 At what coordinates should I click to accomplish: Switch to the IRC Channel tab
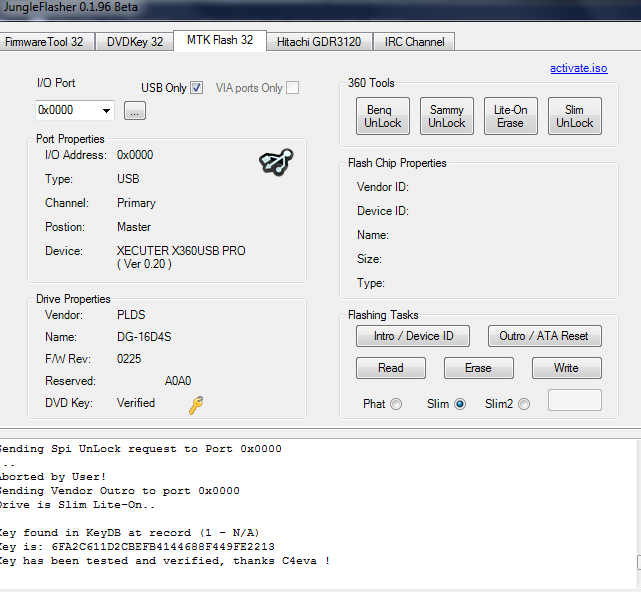pyautogui.click(x=414, y=42)
